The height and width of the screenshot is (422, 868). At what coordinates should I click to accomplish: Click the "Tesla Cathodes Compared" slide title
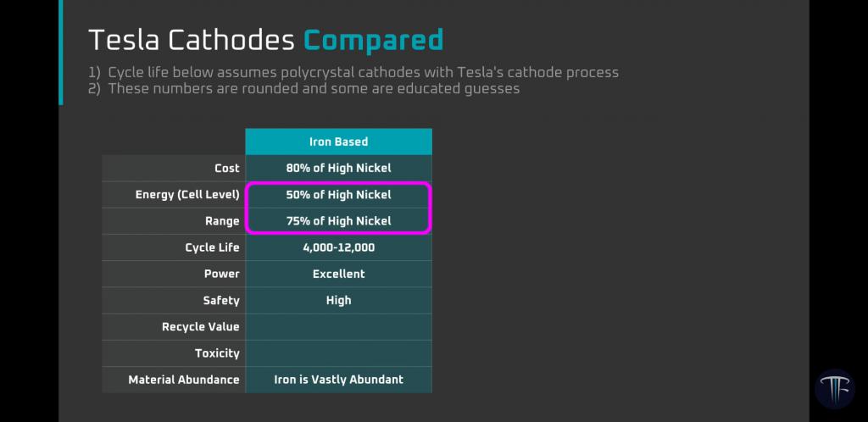265,39
